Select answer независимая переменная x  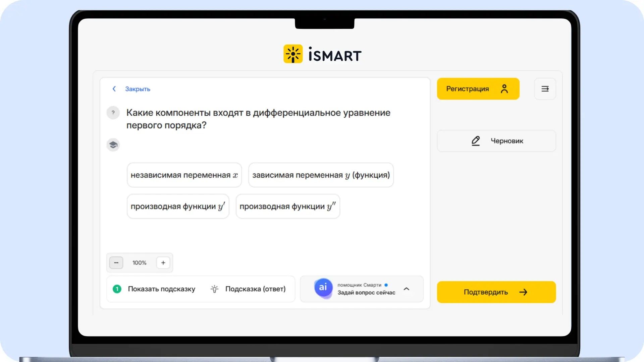(x=184, y=175)
